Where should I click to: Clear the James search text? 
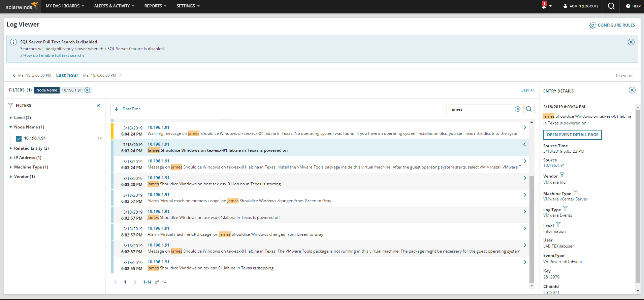(x=518, y=109)
